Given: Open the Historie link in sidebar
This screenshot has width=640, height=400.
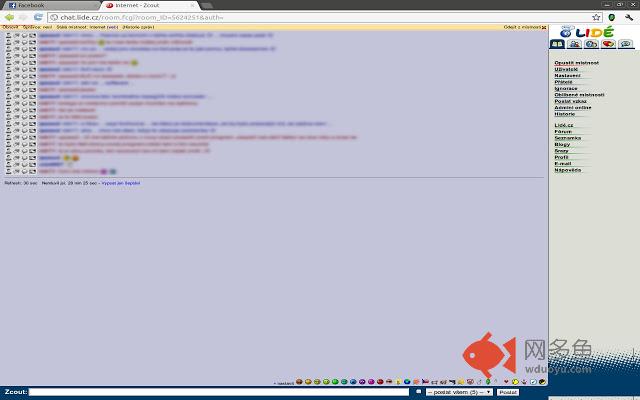Looking at the screenshot, I should pyautogui.click(x=565, y=114).
